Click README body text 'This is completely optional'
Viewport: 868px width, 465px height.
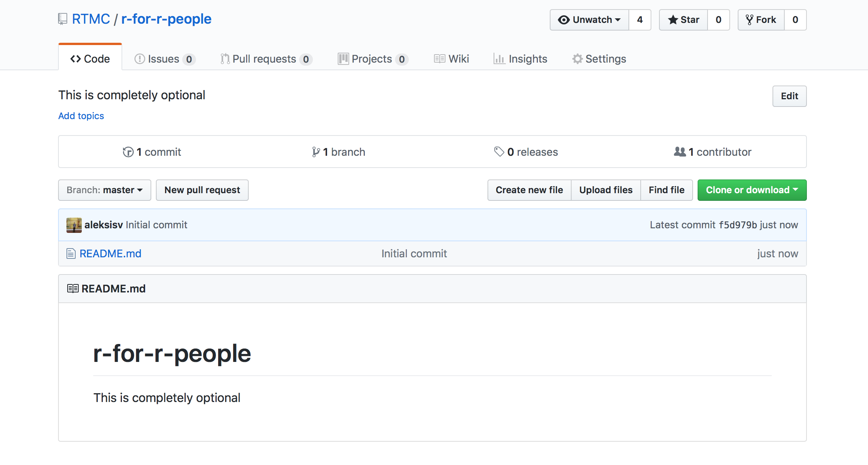pos(167,398)
